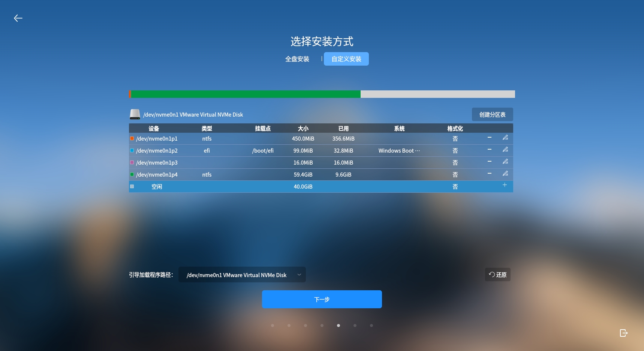Delete the /dev/nvme0n1p4 partition
The image size is (644, 351).
(x=489, y=174)
